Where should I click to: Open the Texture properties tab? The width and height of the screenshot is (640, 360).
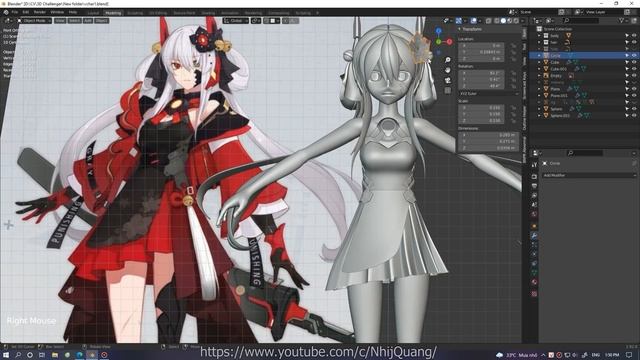(x=534, y=294)
